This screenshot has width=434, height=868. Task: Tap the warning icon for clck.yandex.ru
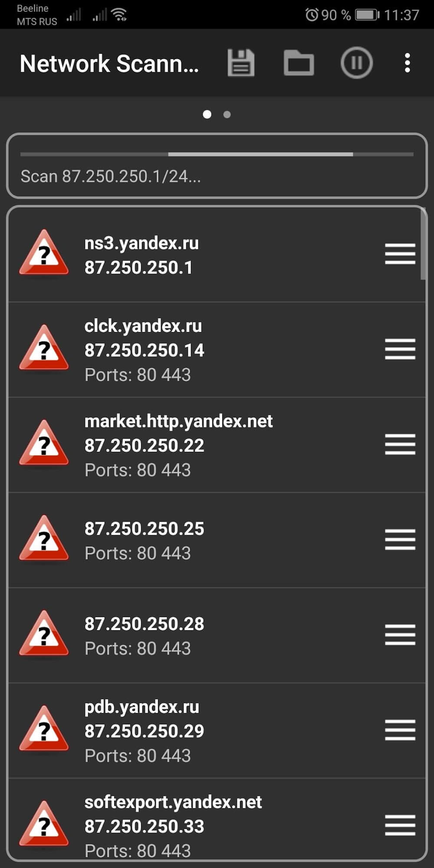44,349
